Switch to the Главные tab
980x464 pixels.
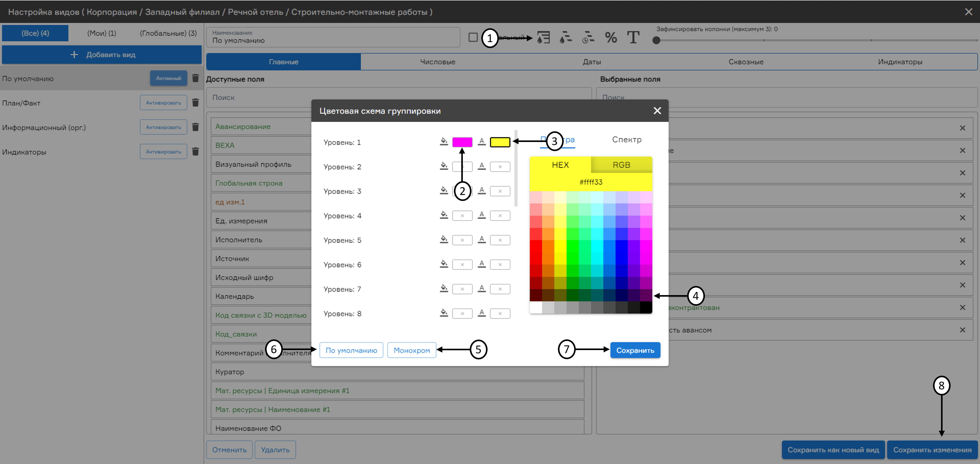(284, 62)
